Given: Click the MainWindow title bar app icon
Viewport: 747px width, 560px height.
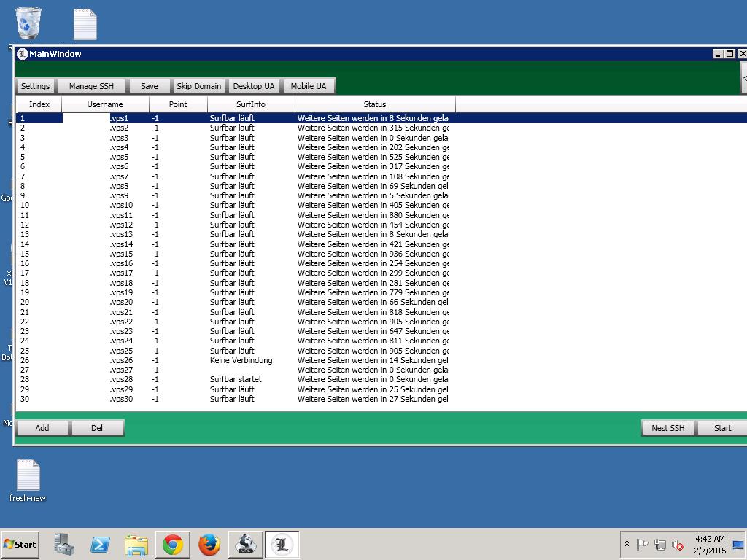Looking at the screenshot, I should 22,54.
